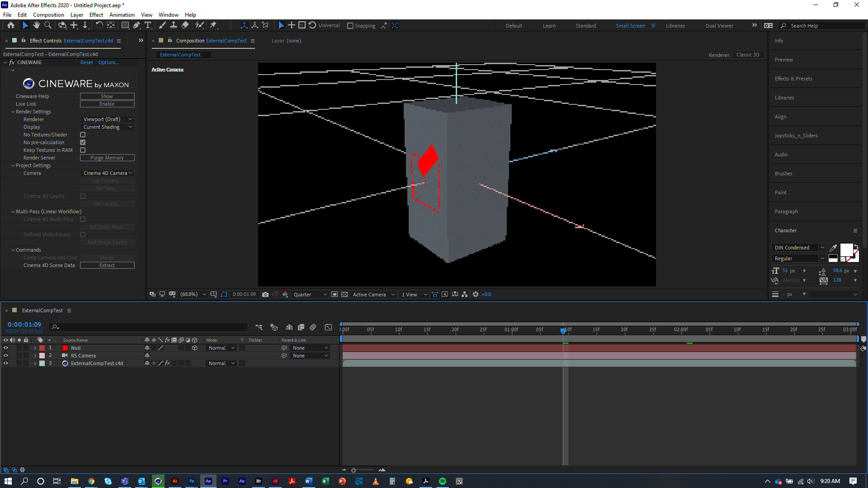Launch Photoshop from the taskbar

coord(192,481)
